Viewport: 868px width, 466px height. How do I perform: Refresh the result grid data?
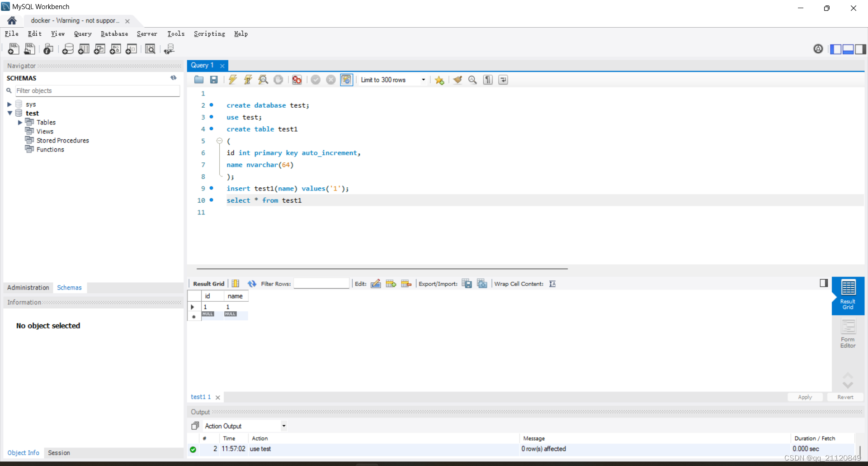pos(252,284)
